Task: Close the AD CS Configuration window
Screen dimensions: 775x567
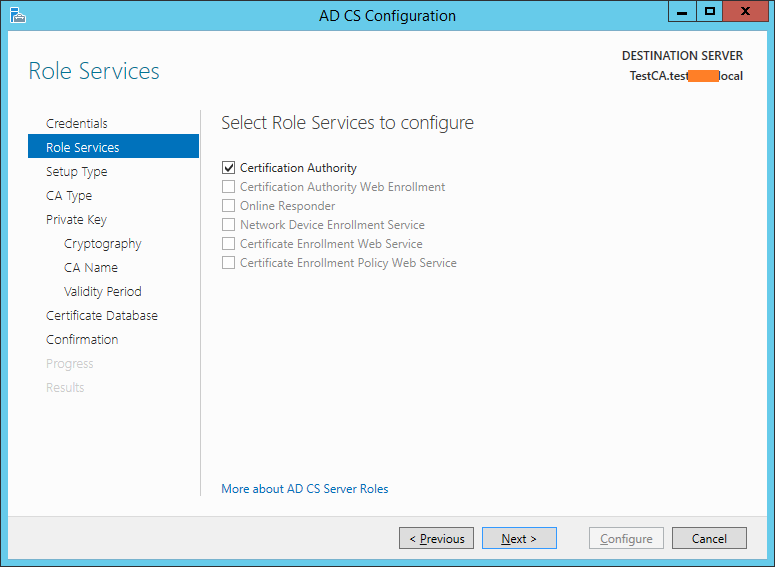Action: pos(746,12)
